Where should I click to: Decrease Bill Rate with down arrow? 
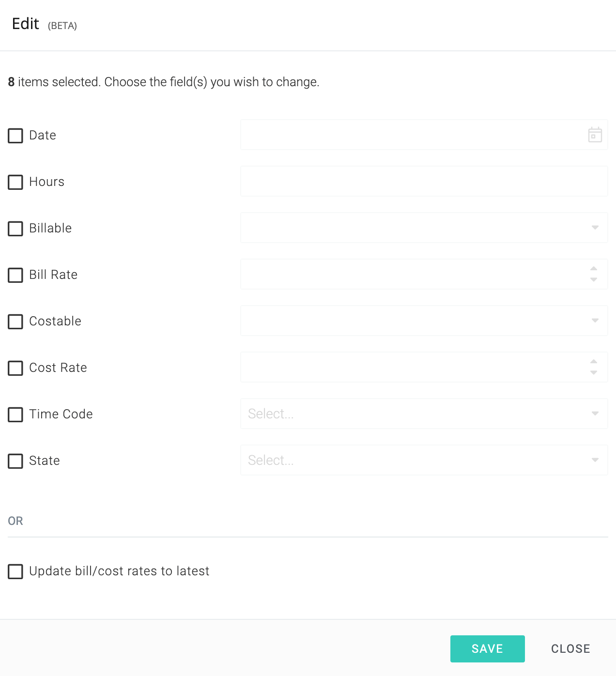[594, 280]
